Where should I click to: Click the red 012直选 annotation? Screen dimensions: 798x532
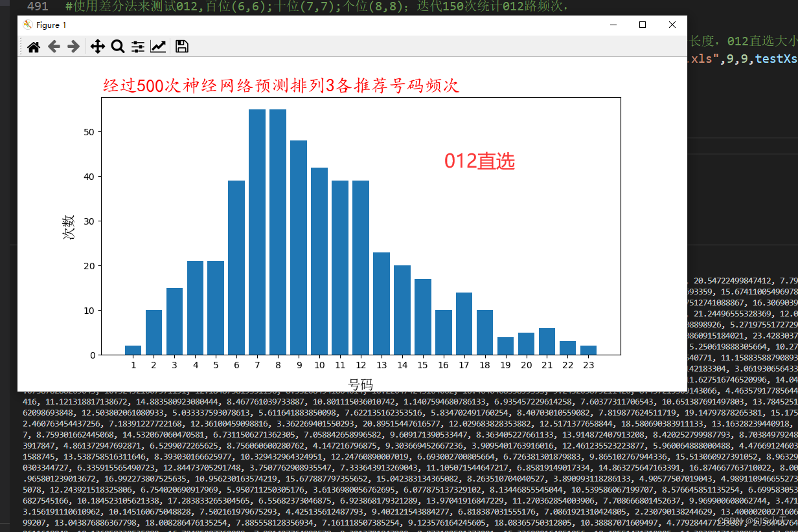click(x=479, y=161)
